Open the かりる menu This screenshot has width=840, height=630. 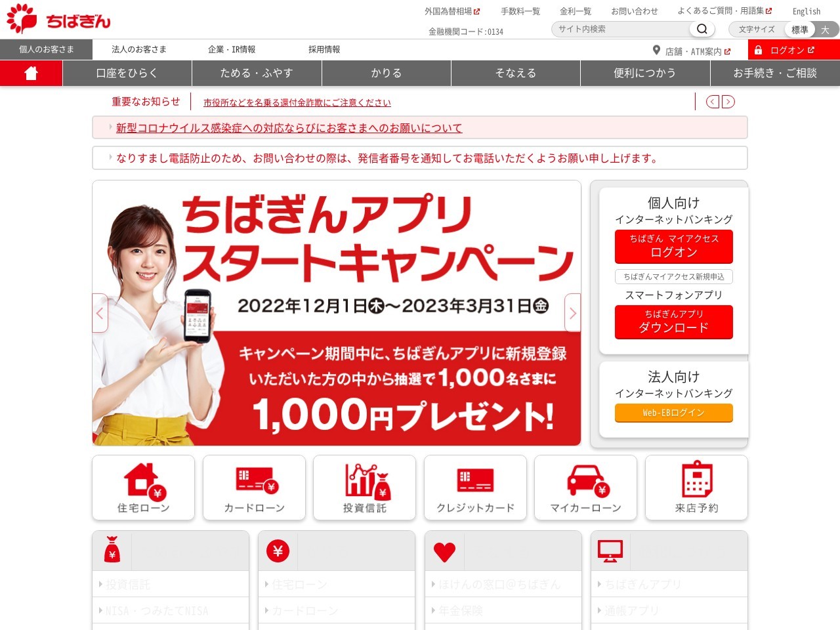[387, 73]
